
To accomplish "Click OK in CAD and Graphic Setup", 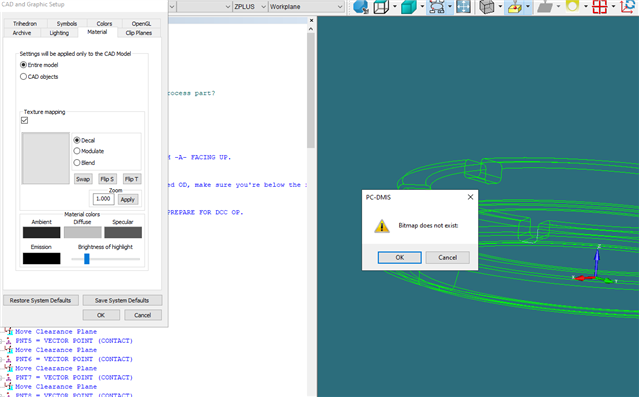I will click(x=101, y=315).
